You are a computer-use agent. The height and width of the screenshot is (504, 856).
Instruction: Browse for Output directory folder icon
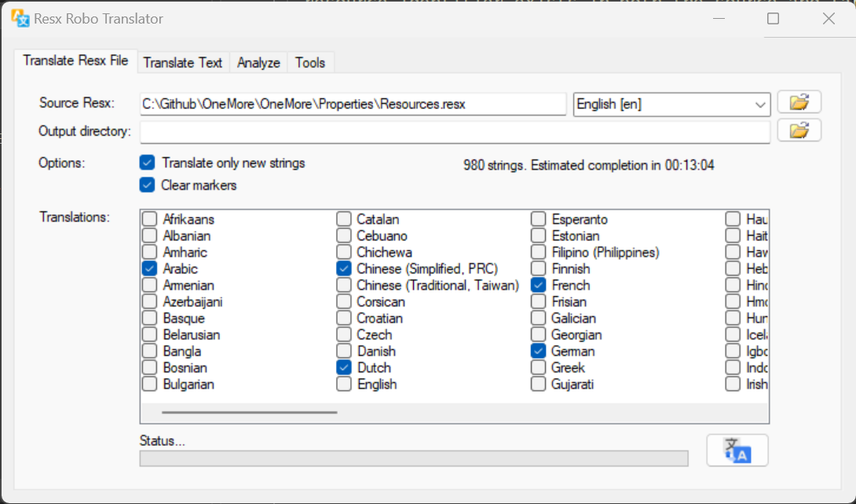[x=799, y=130]
